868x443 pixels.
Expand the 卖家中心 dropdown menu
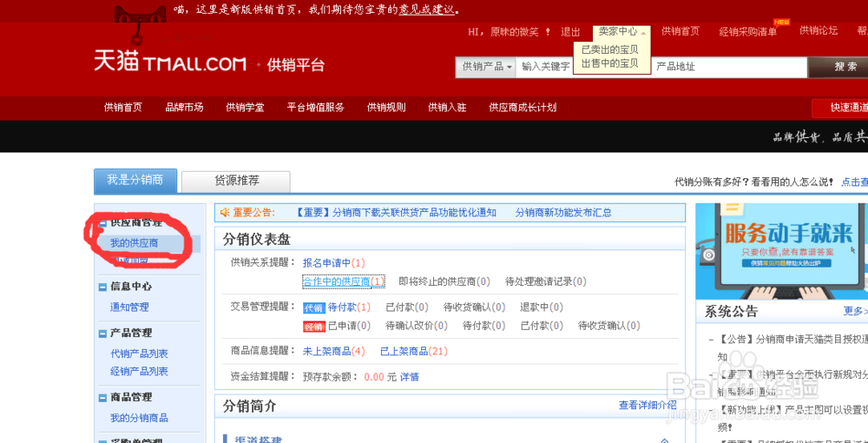click(x=621, y=31)
